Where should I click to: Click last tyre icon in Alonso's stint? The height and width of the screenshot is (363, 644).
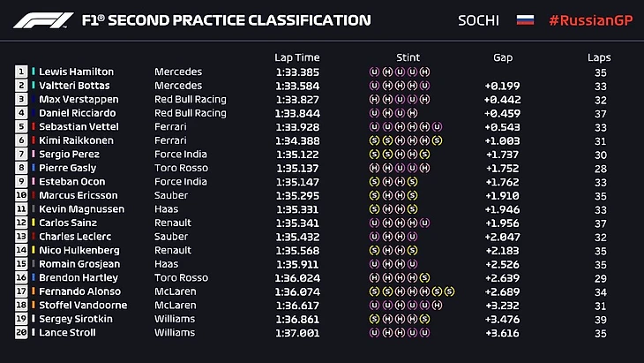[450, 291]
